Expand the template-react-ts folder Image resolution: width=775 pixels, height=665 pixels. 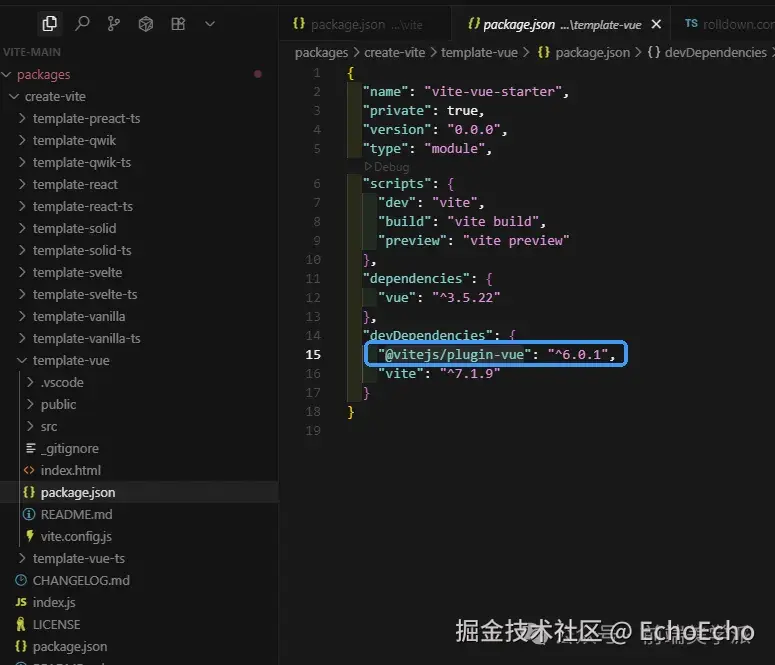(x=21, y=206)
